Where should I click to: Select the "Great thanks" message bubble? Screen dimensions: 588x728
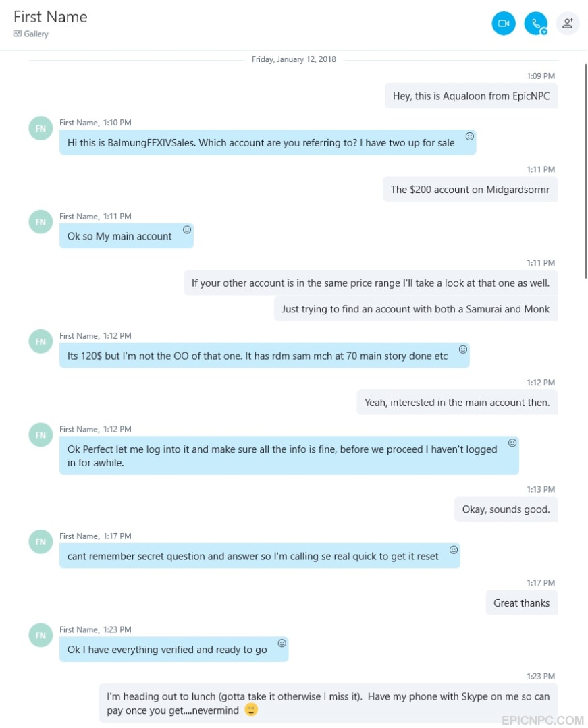point(522,603)
